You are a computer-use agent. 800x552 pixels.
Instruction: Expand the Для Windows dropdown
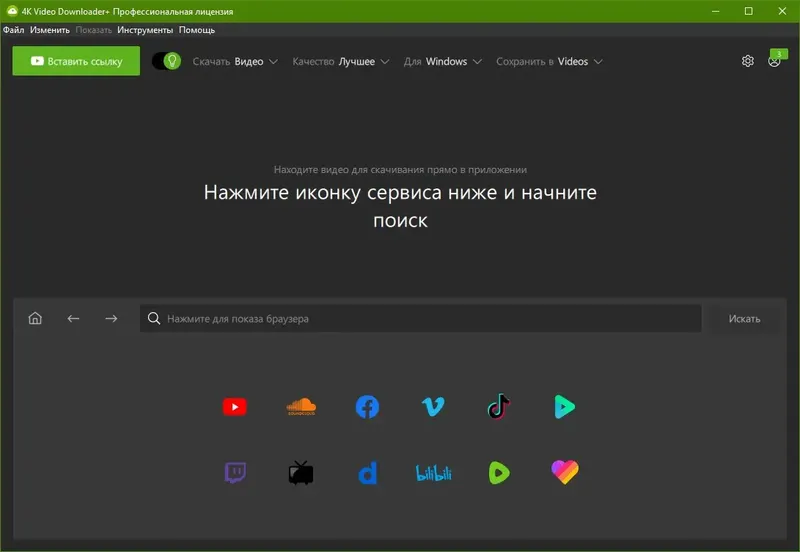(442, 62)
